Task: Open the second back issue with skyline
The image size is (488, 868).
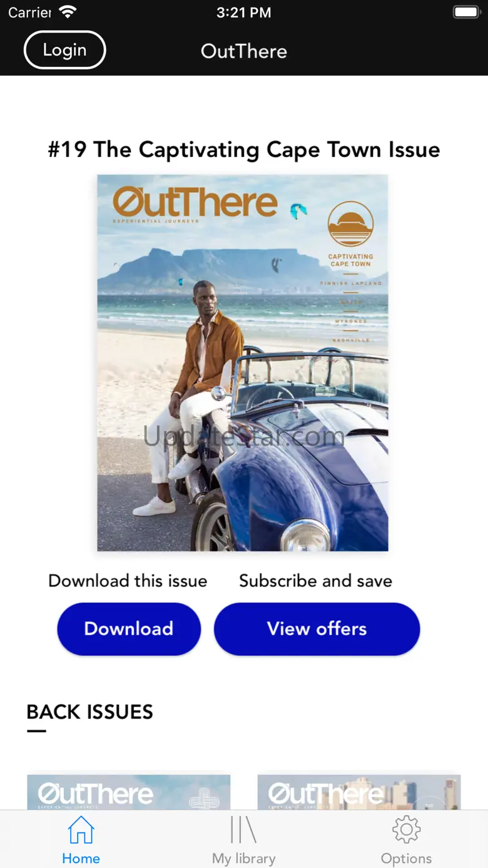Action: point(359,792)
